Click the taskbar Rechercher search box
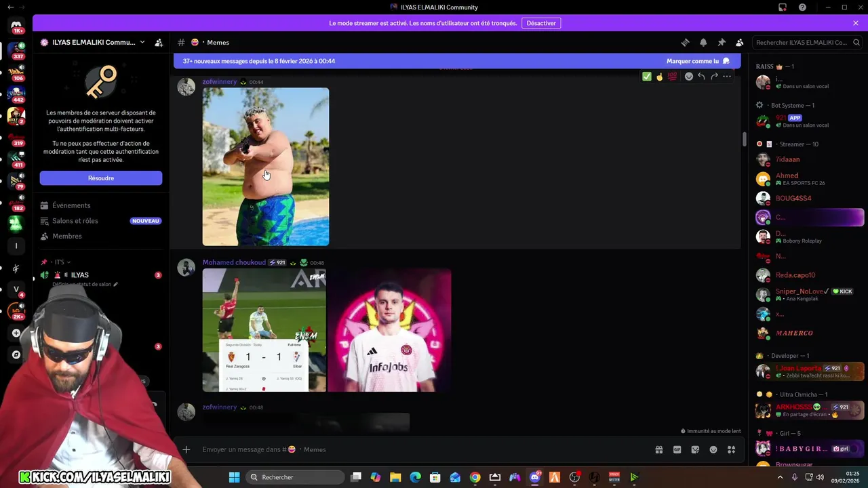This screenshot has height=488, width=868. [x=295, y=477]
